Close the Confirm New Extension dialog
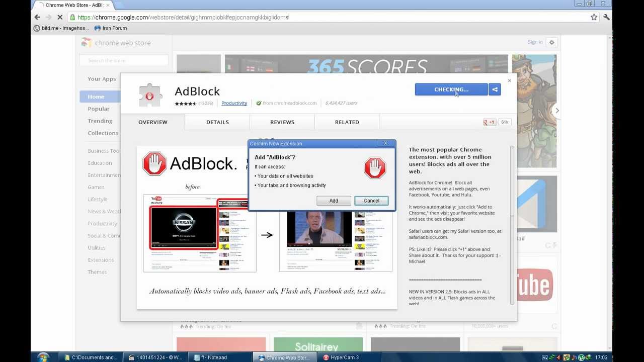Screen dimensions: 644x362 [386, 143]
